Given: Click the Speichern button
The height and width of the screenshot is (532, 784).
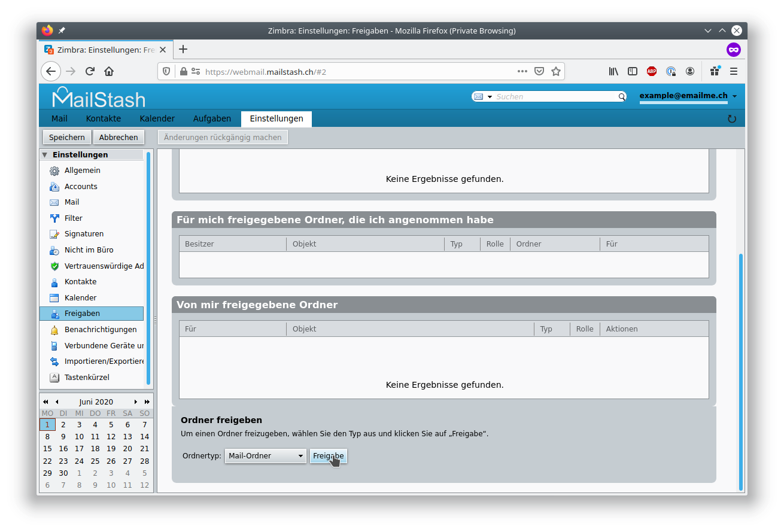Looking at the screenshot, I should coord(67,137).
